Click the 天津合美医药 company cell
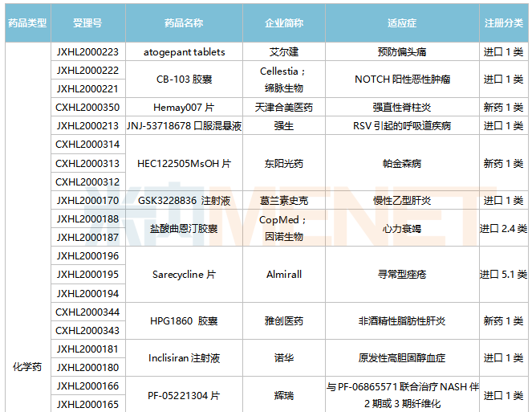The width and height of the screenshot is (532, 412). 283,107
